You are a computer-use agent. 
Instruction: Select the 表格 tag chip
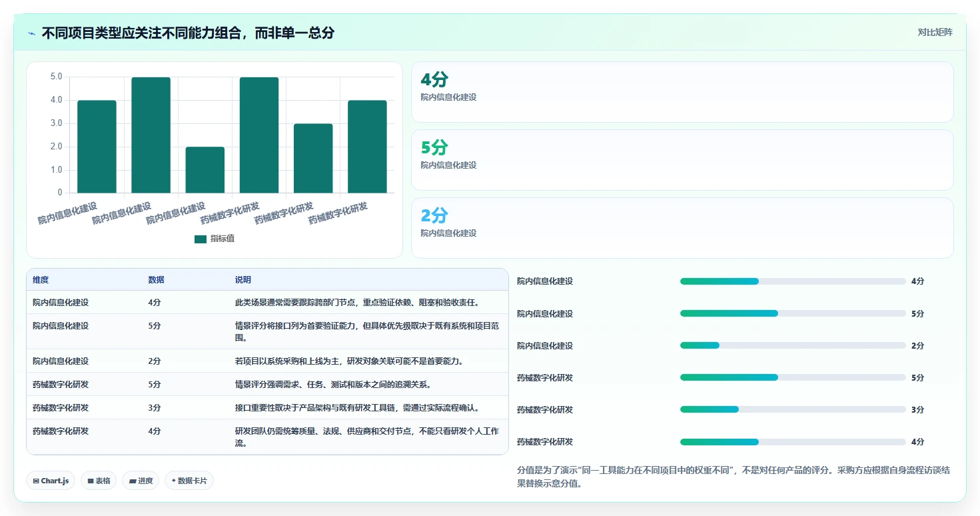(99, 481)
